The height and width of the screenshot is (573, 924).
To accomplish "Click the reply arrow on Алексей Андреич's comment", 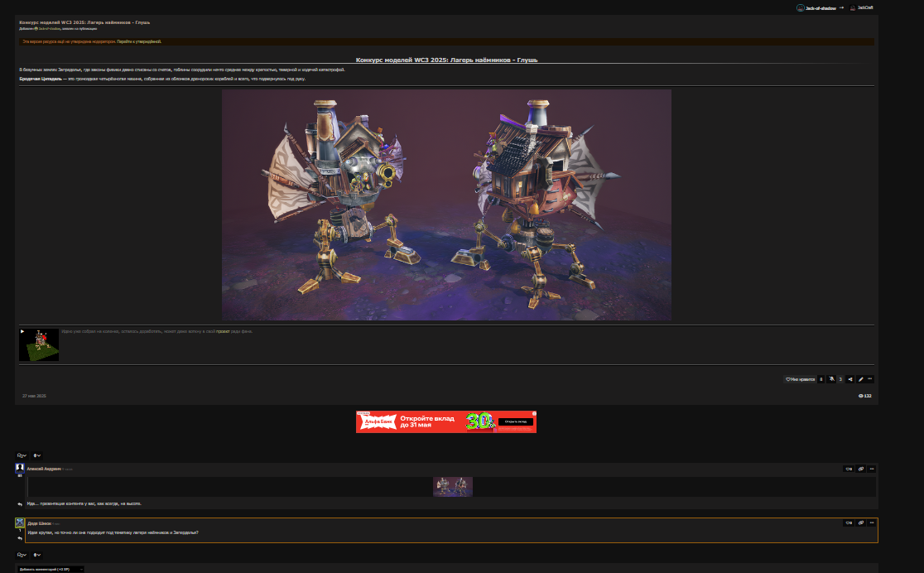I will 20,503.
